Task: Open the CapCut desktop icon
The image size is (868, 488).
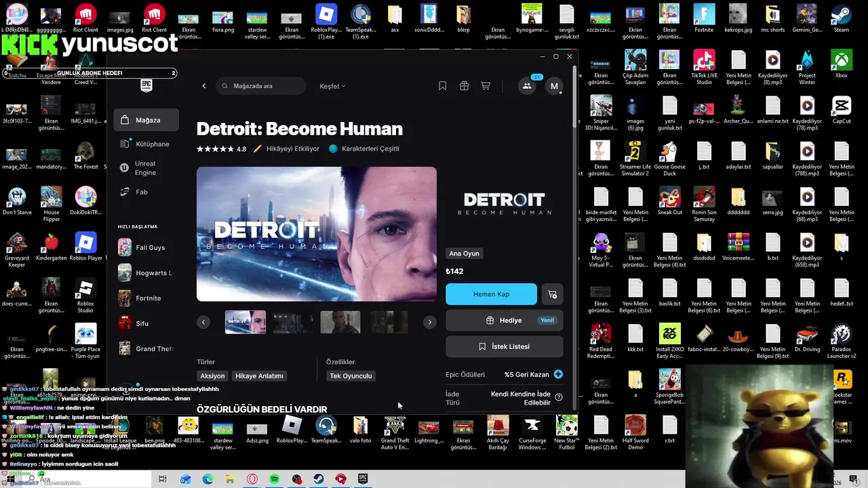Action: coord(841,110)
